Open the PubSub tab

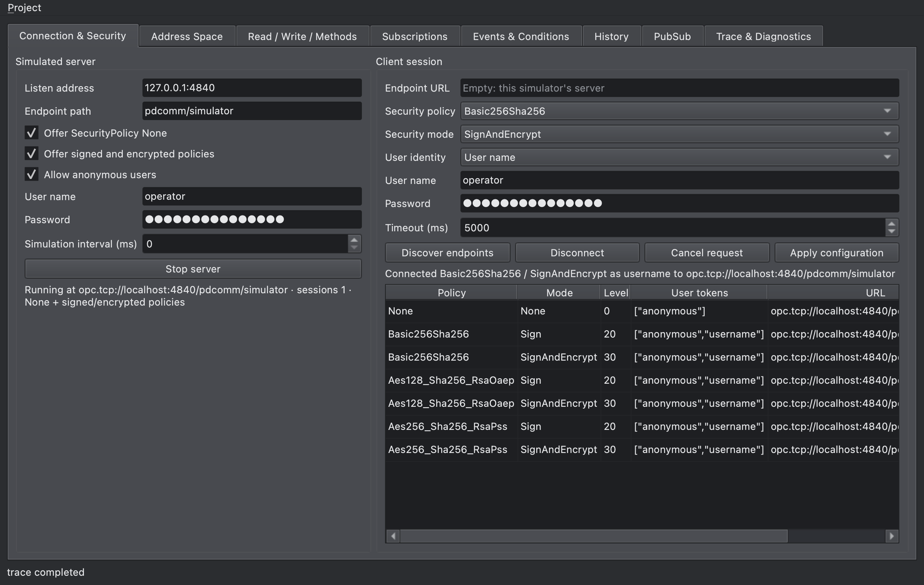[672, 36]
